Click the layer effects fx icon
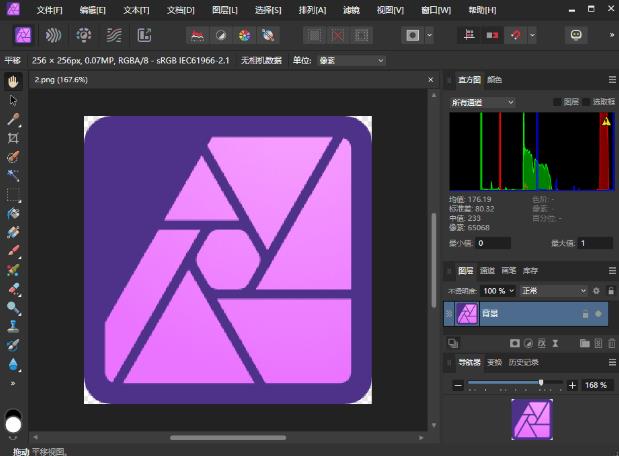This screenshot has width=619, height=456. [x=542, y=343]
